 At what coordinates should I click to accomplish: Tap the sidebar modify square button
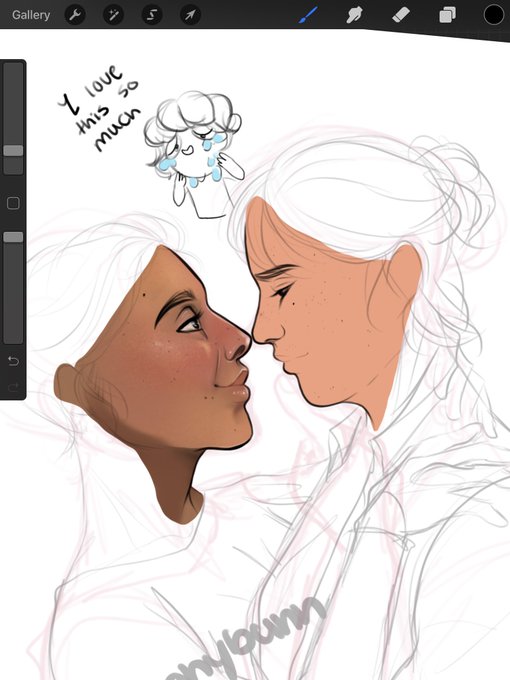tap(13, 203)
